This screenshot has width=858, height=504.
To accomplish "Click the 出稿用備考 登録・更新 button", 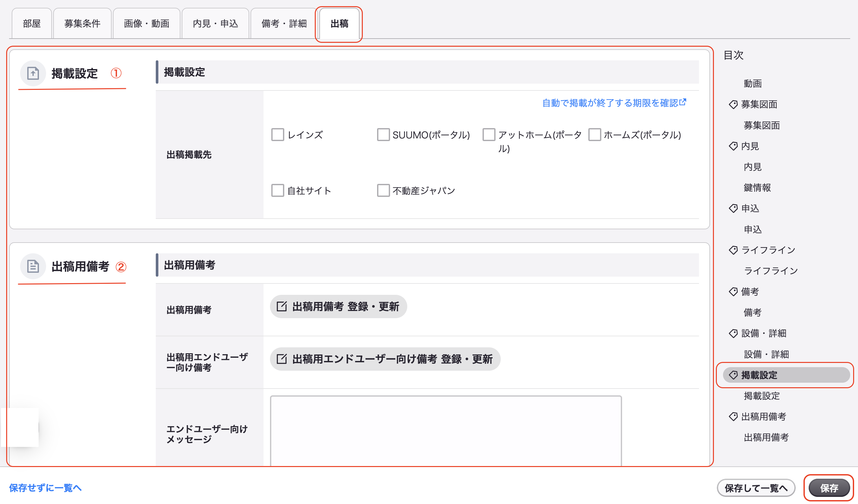I will coord(338,306).
